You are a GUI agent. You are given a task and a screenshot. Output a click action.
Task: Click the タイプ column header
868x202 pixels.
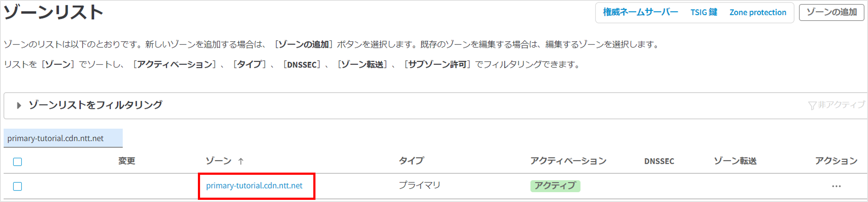[411, 161]
